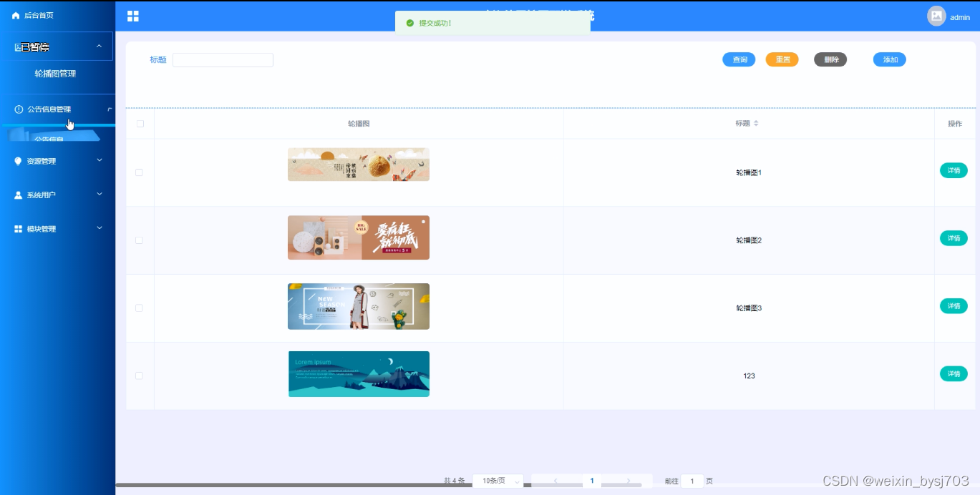Check the box for row 轮播图2
980x495 pixels.
[139, 240]
